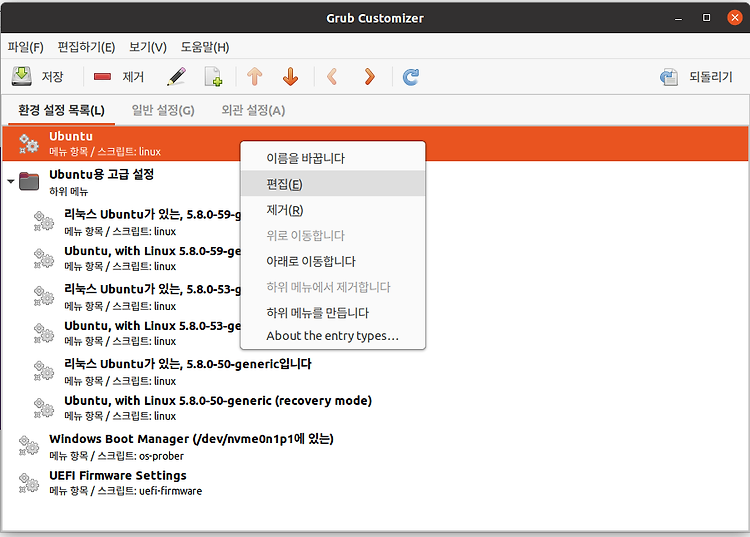750x537 pixels.
Task: Open the 보기(V) menu
Action: click(x=148, y=47)
